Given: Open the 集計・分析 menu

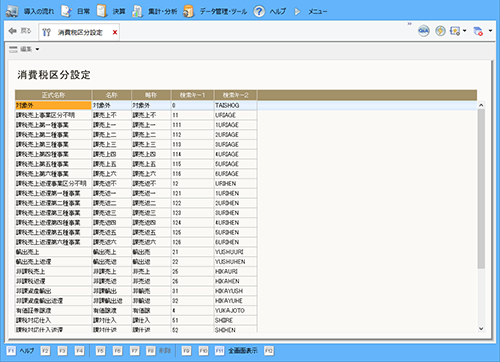Looking at the screenshot, I should [x=154, y=11].
